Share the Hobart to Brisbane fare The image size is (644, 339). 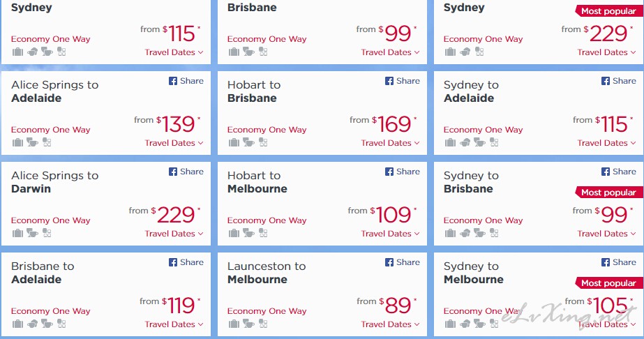403,81
